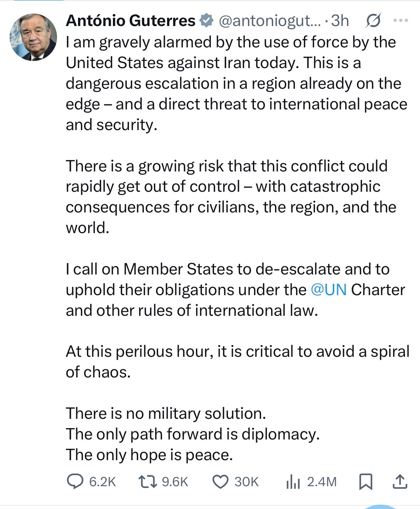Tap the repost arrows icon
The image size is (420, 509).
coord(147,482)
